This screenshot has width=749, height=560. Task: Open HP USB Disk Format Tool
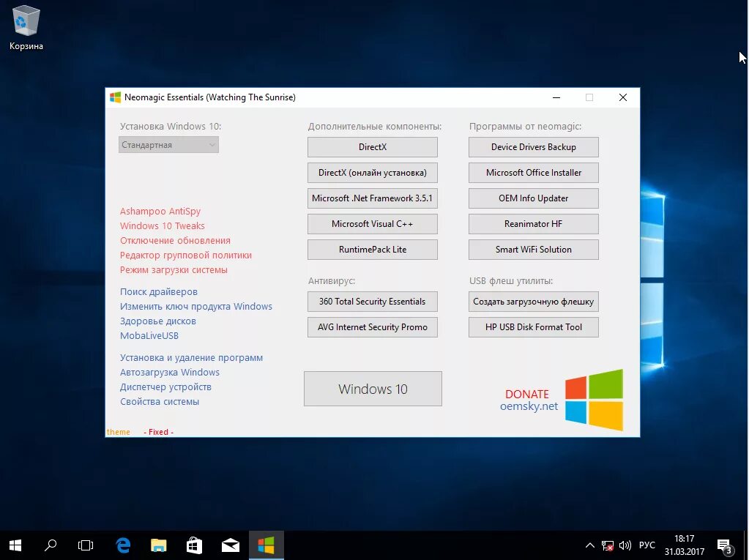[x=534, y=327]
